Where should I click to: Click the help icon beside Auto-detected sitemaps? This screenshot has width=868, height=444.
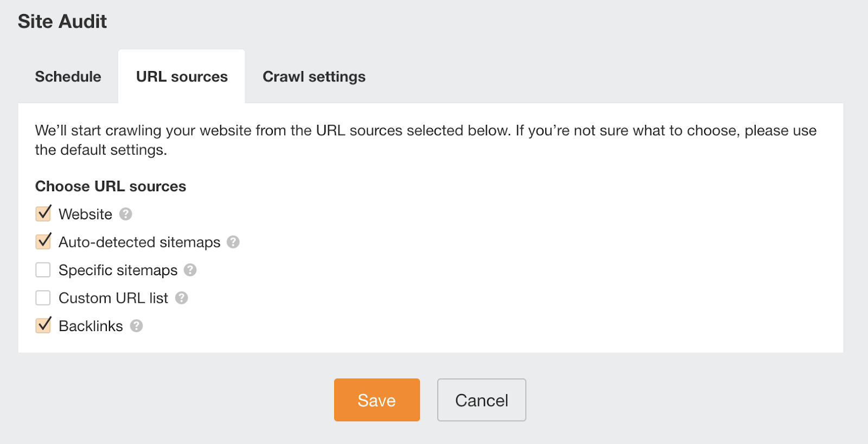click(233, 242)
